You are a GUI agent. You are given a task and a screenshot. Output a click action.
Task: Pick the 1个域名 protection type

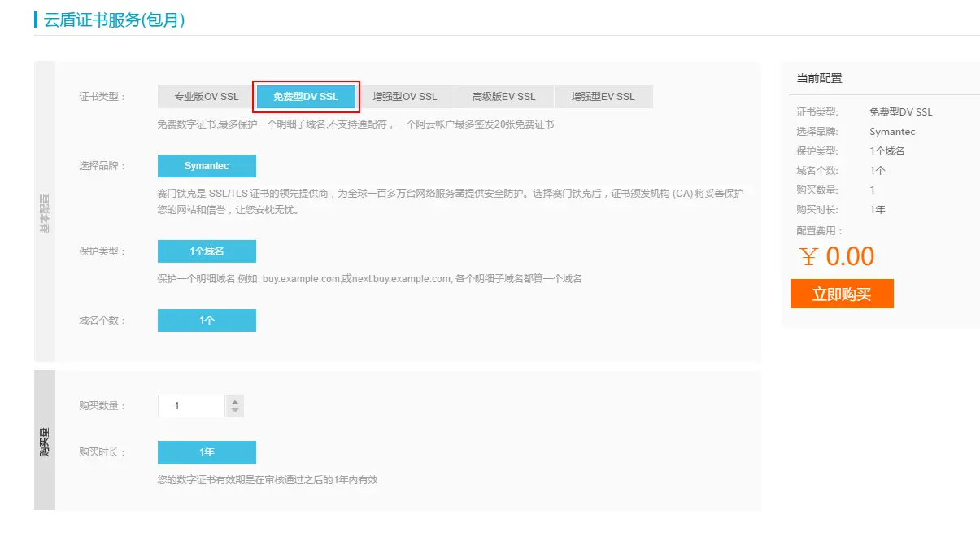click(x=207, y=251)
